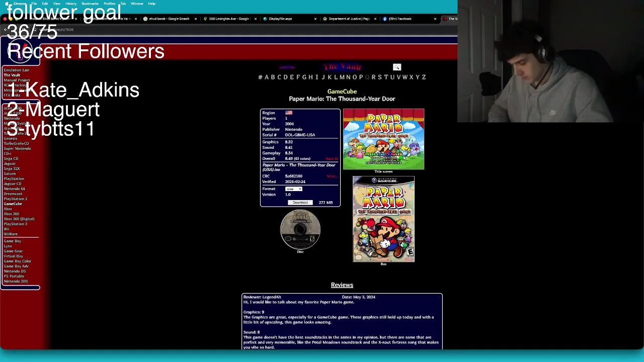Select GameCube in the system list
Screen dimensions: 644x362
click(13, 204)
